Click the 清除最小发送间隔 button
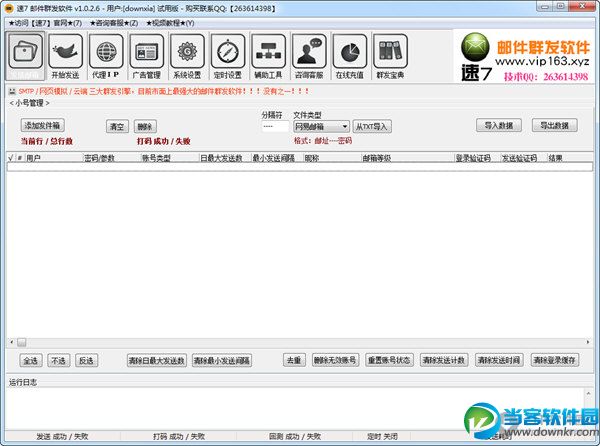The width and height of the screenshot is (600, 446). [222, 360]
